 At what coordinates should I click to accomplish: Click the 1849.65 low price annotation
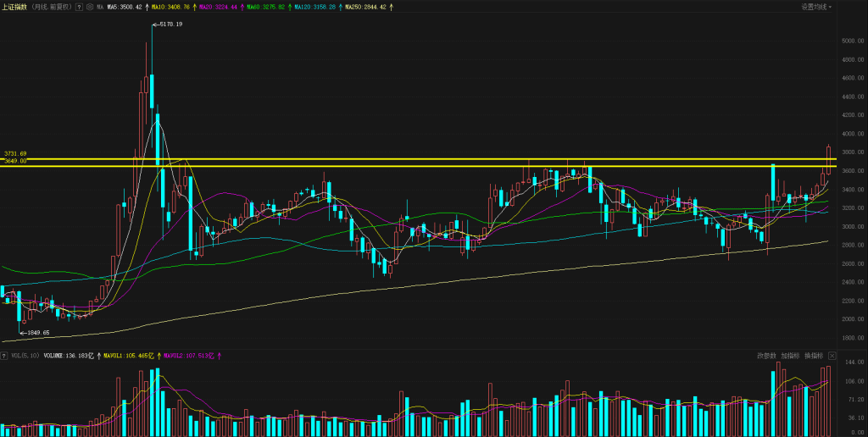click(37, 333)
